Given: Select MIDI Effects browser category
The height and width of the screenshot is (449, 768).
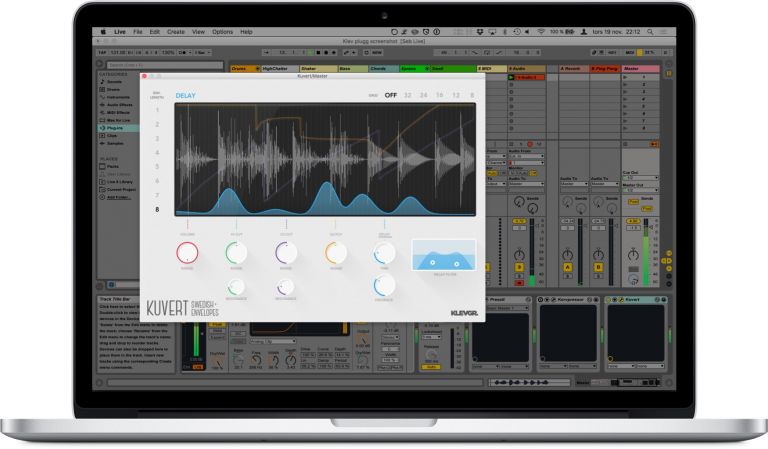Looking at the screenshot, I should coord(118,113).
